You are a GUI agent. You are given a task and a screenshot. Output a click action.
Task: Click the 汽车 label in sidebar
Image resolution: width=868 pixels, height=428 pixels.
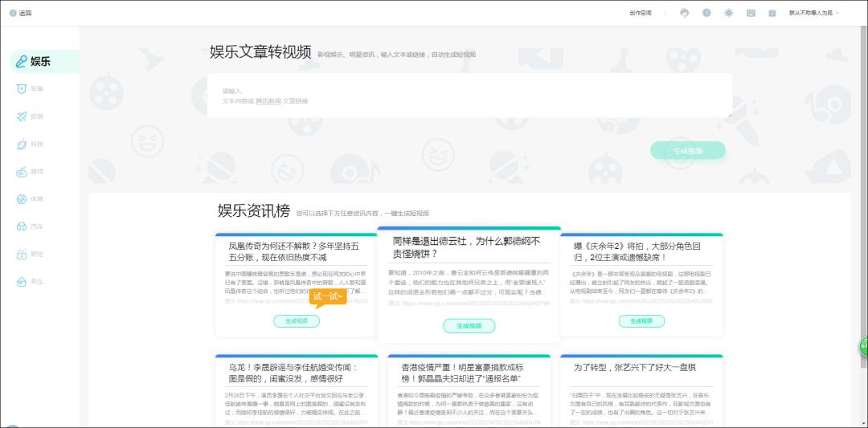[x=37, y=226]
